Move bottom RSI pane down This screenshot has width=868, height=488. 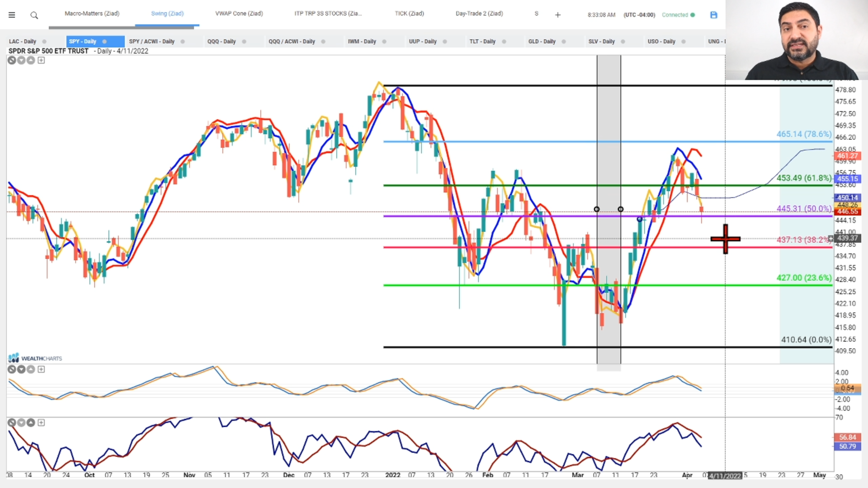click(21, 422)
